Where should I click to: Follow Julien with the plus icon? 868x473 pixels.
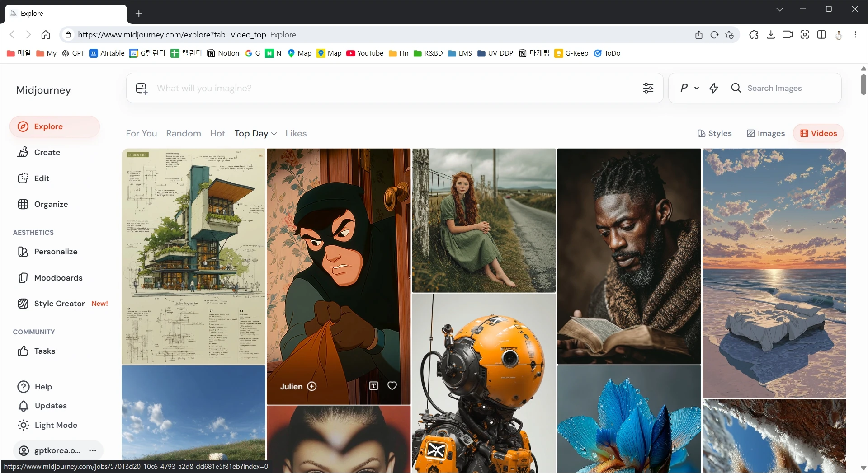(x=312, y=386)
